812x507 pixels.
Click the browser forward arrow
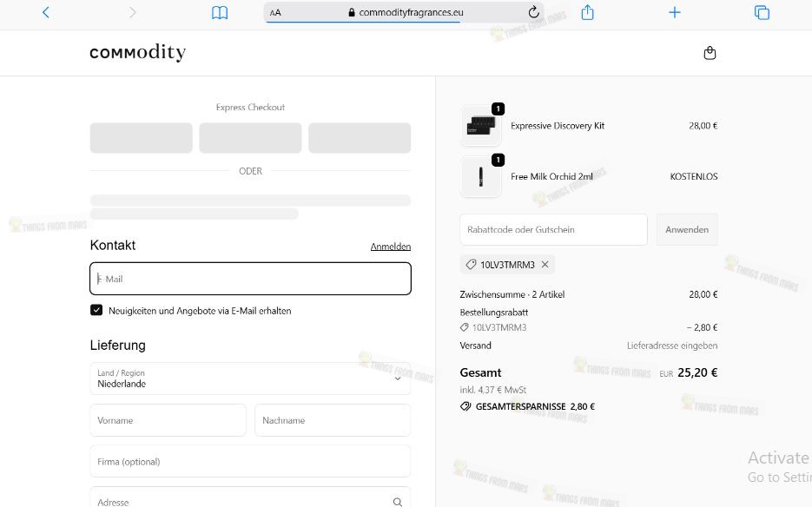click(x=133, y=12)
